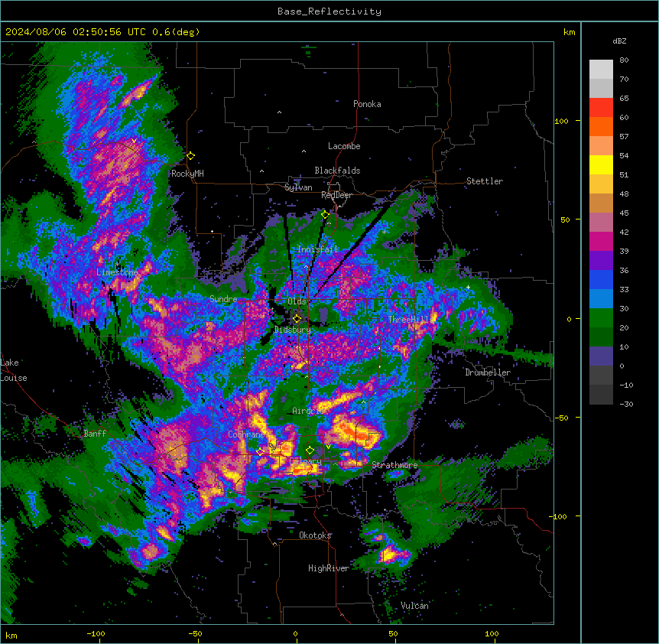
Task: Click the yellow diamond marker beside RockyMH
Action: coord(191,156)
